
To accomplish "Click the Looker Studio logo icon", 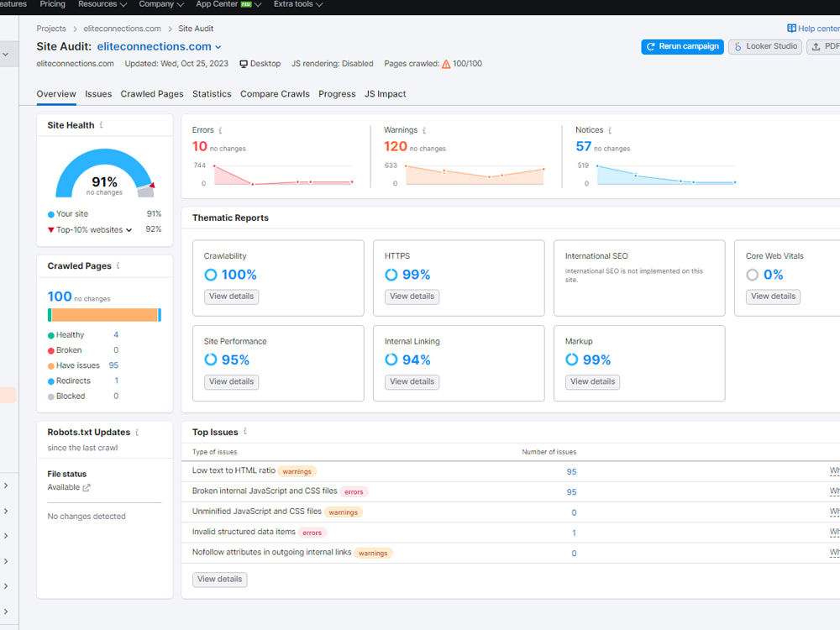I will click(738, 46).
